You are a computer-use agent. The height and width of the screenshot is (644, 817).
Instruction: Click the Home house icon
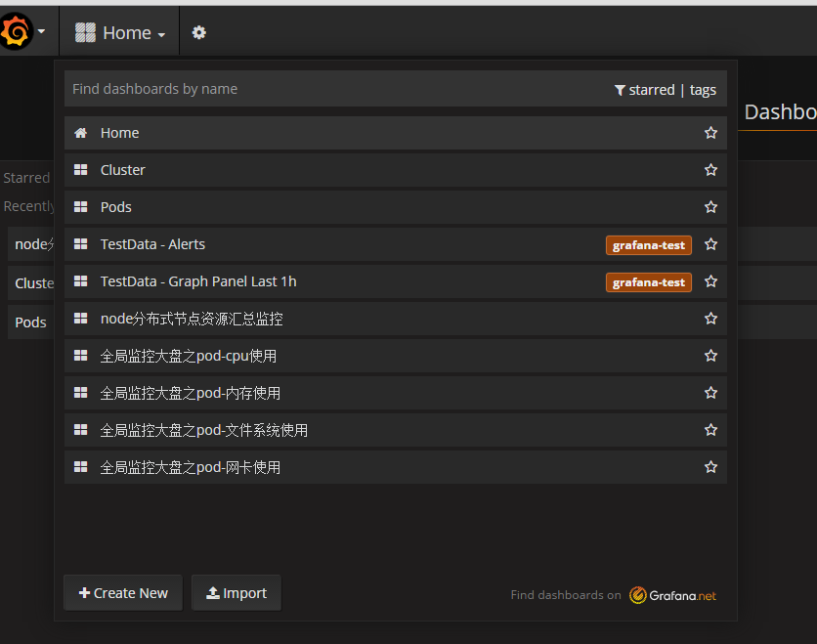click(x=81, y=133)
